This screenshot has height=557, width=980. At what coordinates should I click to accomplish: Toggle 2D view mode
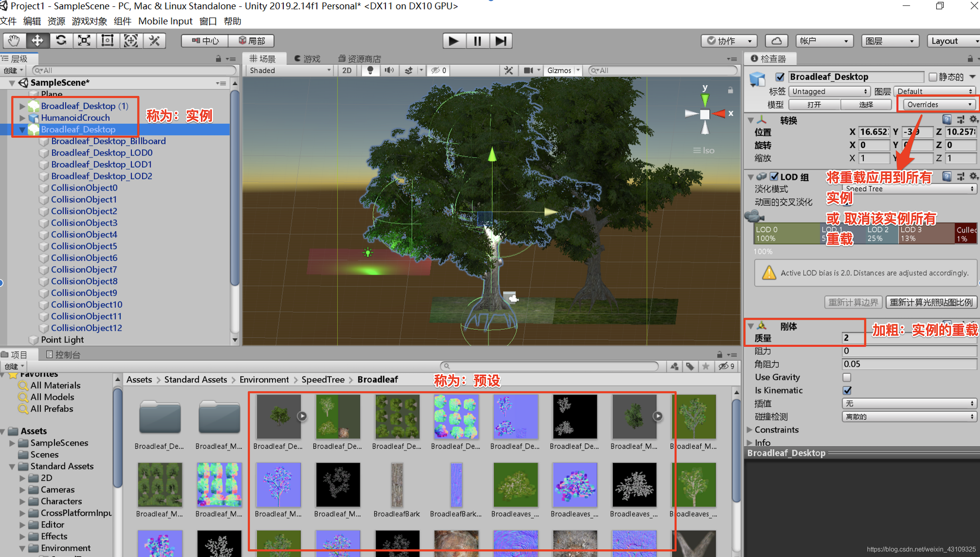347,71
